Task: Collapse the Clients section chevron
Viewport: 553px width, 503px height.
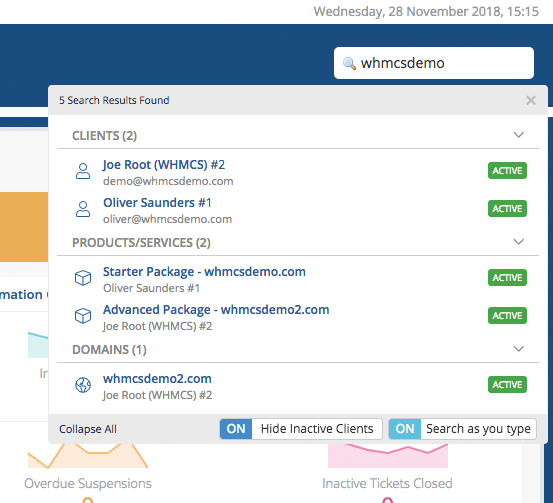Action: 518,135
